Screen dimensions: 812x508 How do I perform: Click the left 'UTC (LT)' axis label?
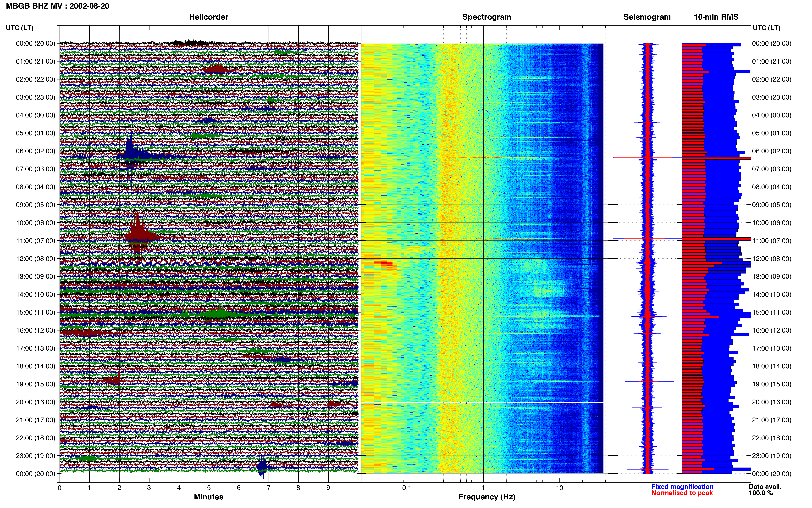pyautogui.click(x=19, y=28)
